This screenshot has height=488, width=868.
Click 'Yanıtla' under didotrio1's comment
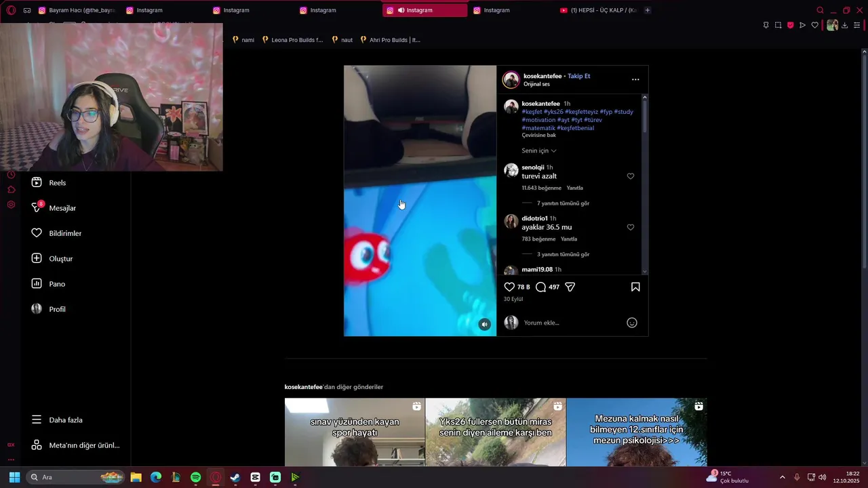click(569, 239)
